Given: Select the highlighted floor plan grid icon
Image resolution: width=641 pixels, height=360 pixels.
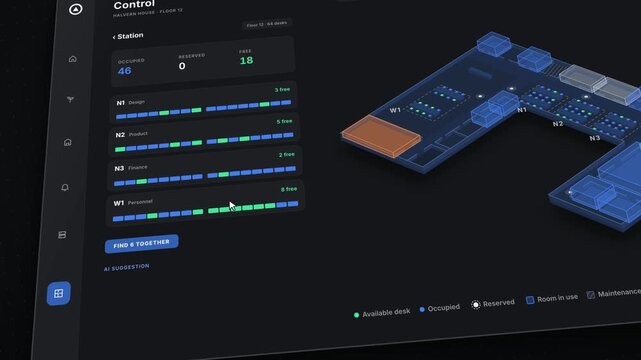Looking at the screenshot, I should point(58,293).
